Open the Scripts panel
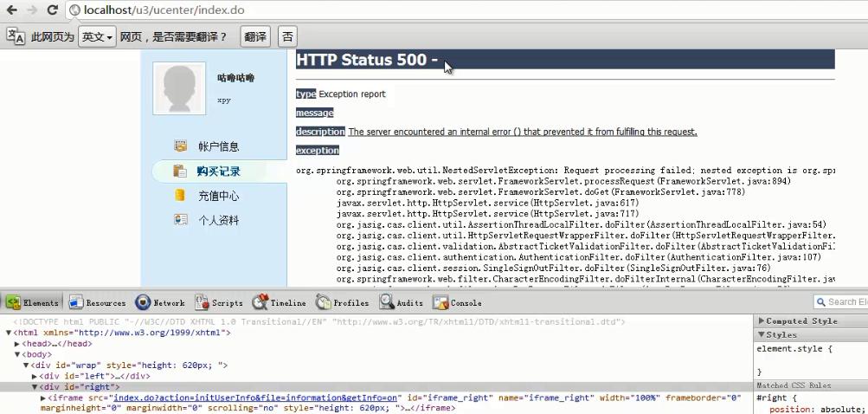Image resolution: width=868 pixels, height=414 pixels. 219,303
